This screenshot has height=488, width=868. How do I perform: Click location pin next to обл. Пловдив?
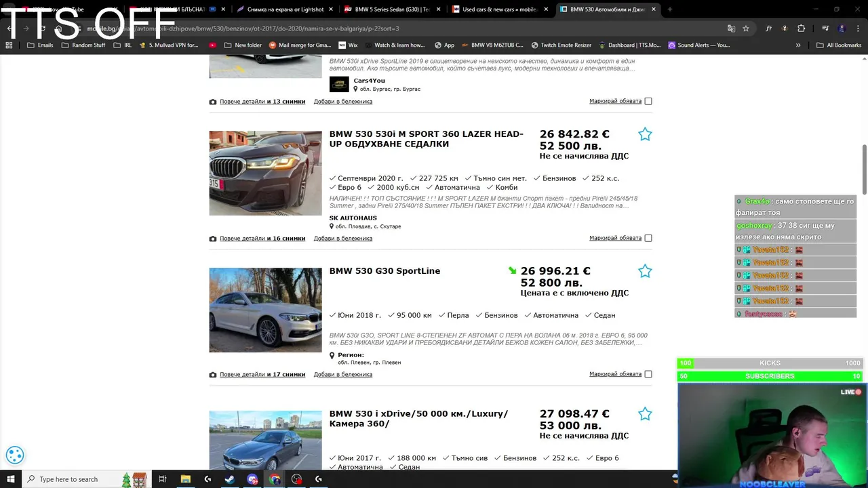tap(332, 226)
